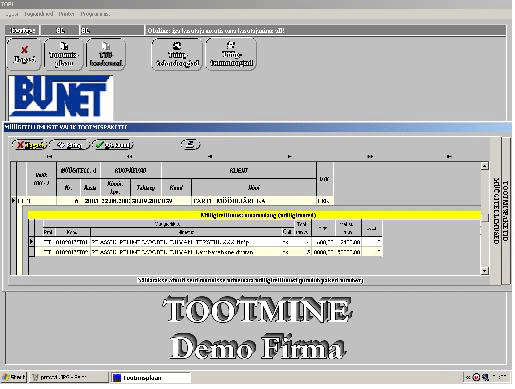Open the second top toolbar button with document icon
This screenshot has width=515, height=389.
(63, 54)
